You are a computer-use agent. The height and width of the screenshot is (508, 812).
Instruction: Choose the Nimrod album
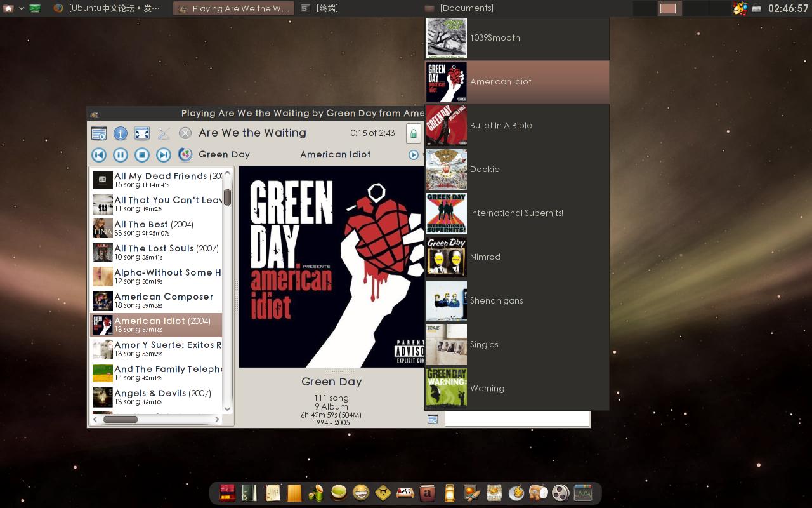517,257
